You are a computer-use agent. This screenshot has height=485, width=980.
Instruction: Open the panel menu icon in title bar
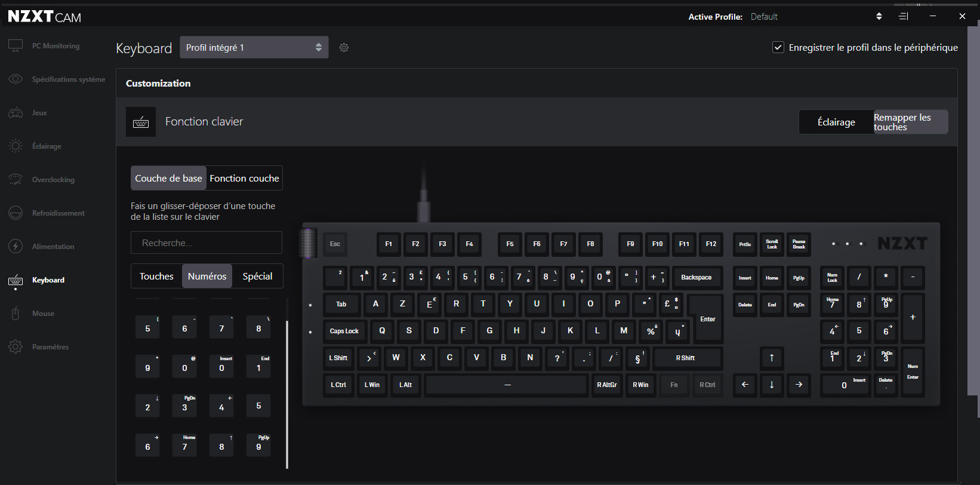(904, 17)
